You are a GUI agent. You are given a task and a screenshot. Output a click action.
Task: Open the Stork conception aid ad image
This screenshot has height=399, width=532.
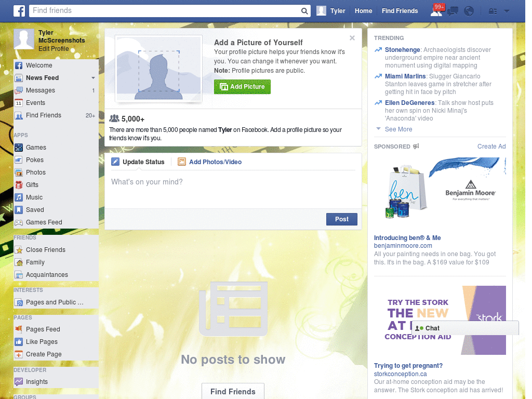point(440,320)
